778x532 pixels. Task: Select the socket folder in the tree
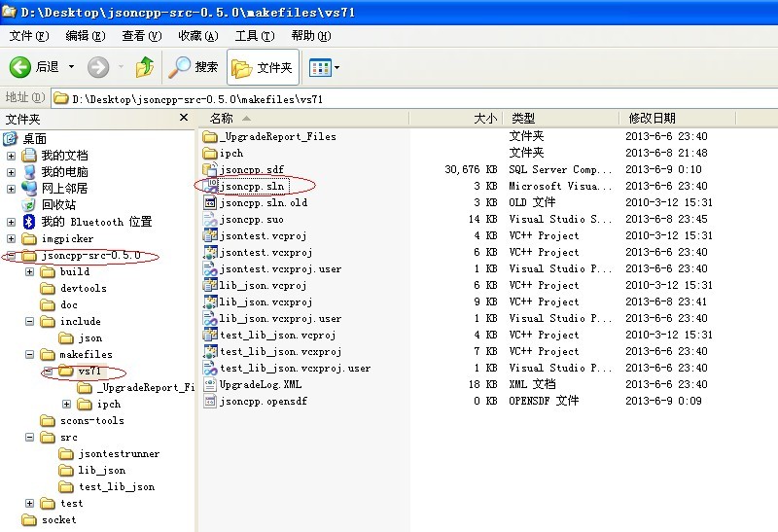click(50, 519)
